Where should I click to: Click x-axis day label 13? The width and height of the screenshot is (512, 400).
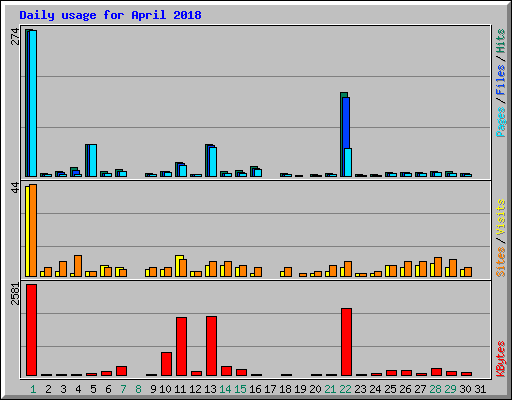tap(210, 389)
